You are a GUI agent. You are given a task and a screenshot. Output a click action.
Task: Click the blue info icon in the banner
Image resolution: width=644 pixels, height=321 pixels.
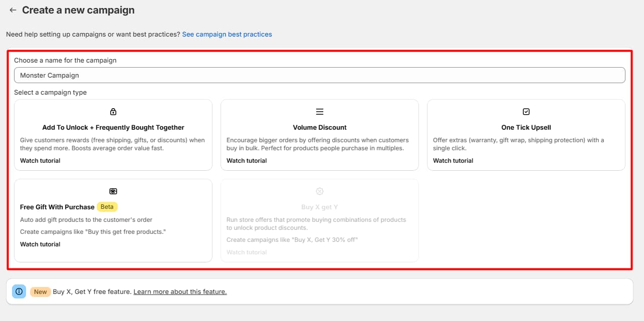point(19,291)
